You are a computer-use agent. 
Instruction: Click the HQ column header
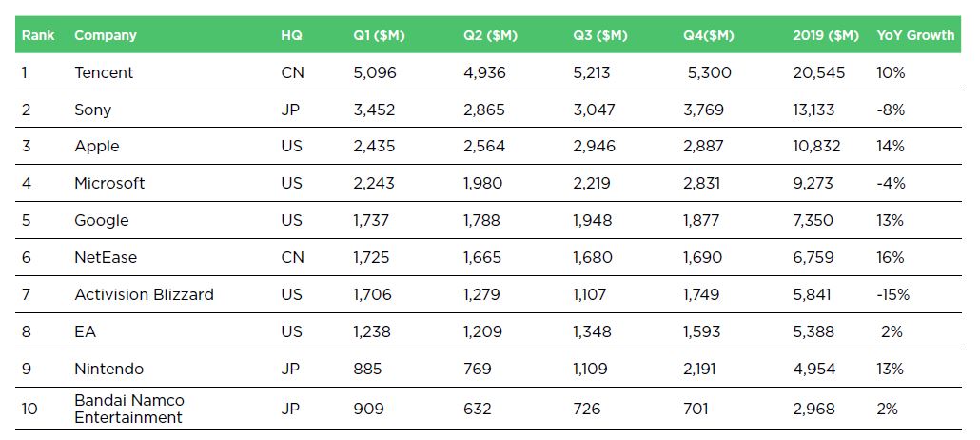click(x=291, y=35)
